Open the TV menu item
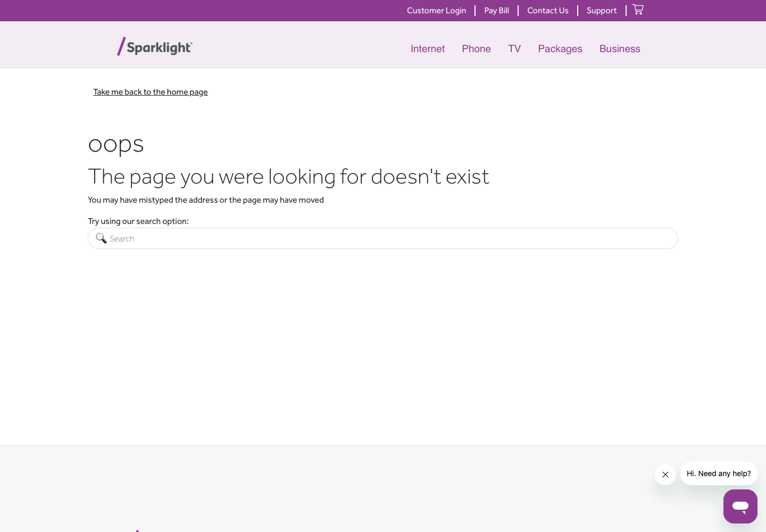The image size is (766, 532). tap(514, 49)
